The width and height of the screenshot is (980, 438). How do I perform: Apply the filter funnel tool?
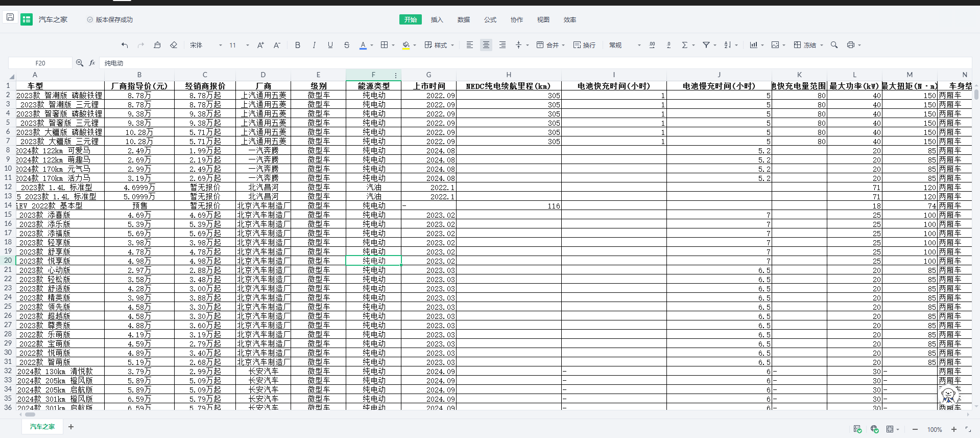706,45
